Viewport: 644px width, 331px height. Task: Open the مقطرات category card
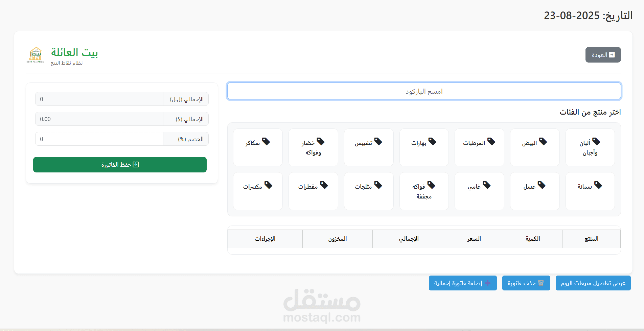[313, 191]
